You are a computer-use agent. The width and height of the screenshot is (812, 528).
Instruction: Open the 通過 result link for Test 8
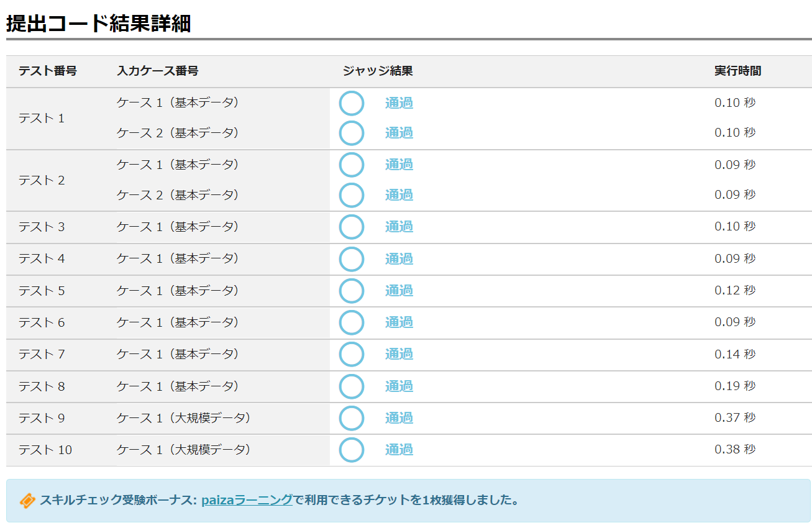click(x=399, y=386)
